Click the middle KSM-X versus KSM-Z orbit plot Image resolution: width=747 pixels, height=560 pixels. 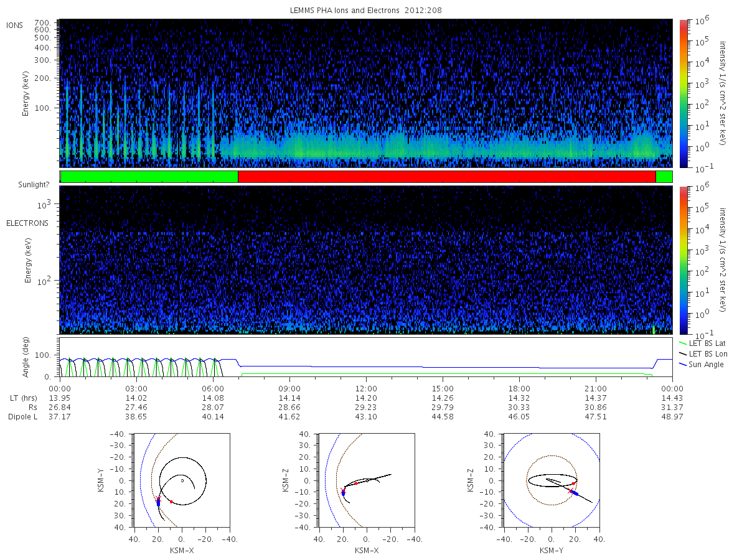[x=366, y=480]
